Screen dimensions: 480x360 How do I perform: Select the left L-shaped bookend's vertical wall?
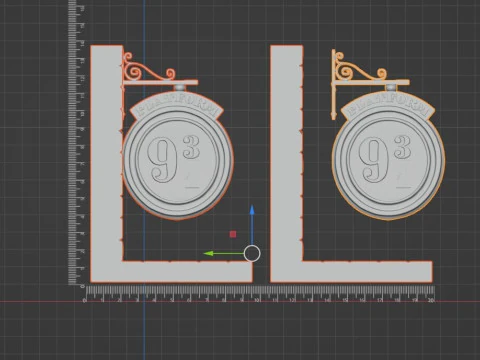tap(106, 153)
